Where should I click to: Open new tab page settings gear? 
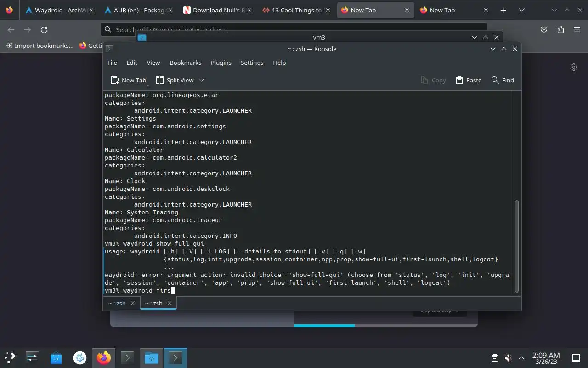point(573,67)
